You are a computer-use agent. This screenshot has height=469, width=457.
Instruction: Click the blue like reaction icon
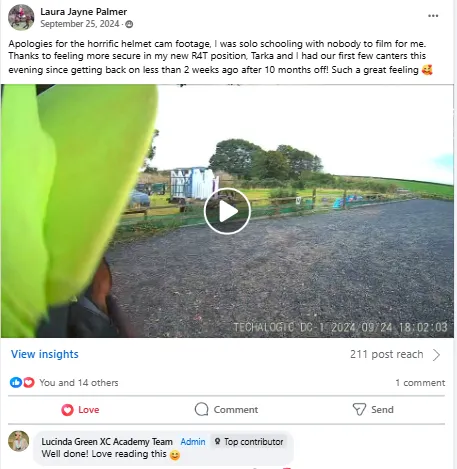(x=15, y=382)
